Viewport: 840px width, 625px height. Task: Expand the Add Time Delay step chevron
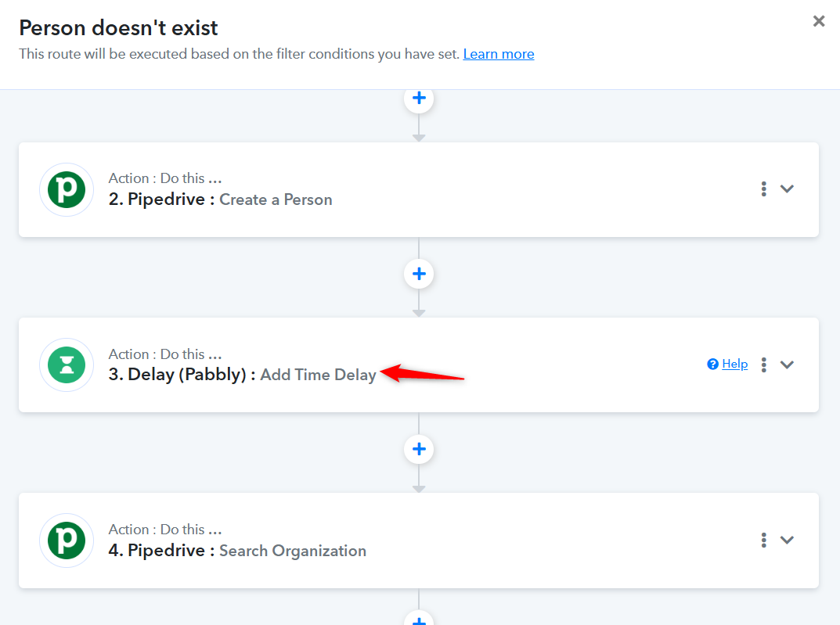click(x=787, y=365)
